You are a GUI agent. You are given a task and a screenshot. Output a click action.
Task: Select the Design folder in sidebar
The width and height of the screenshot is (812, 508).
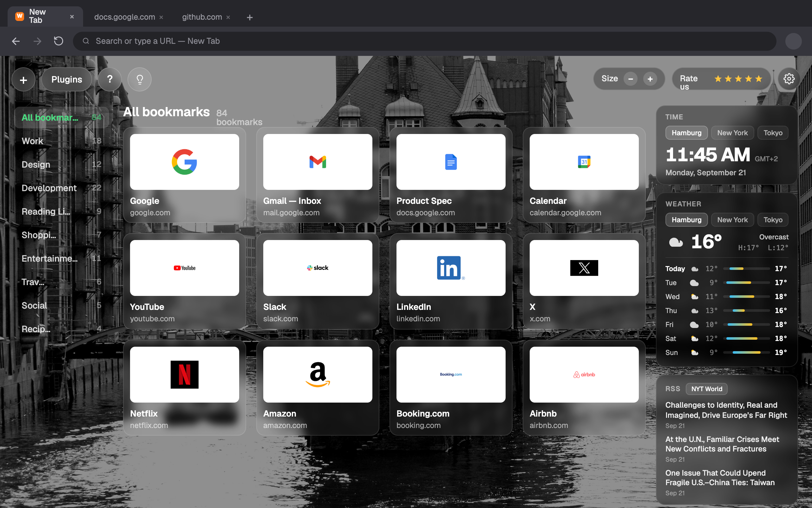tap(62, 164)
